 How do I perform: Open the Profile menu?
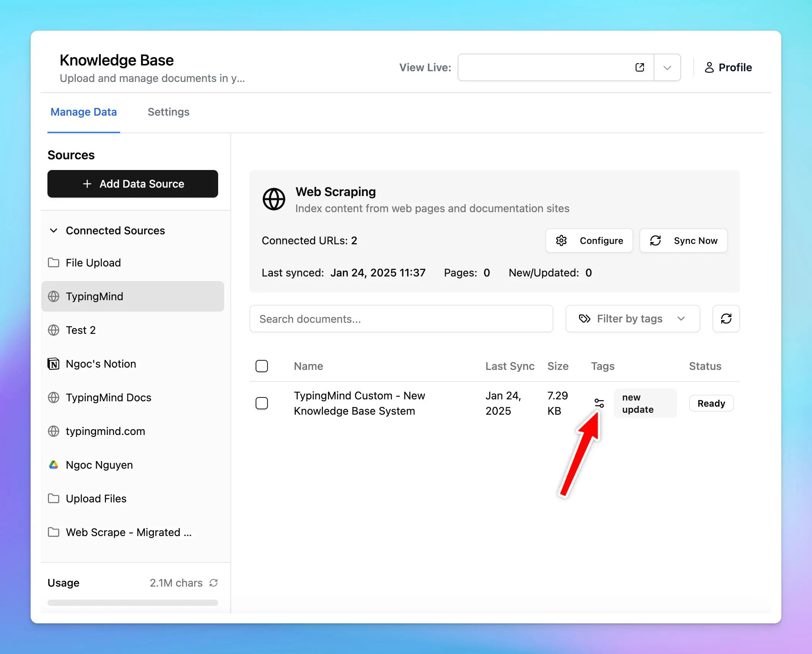point(728,67)
